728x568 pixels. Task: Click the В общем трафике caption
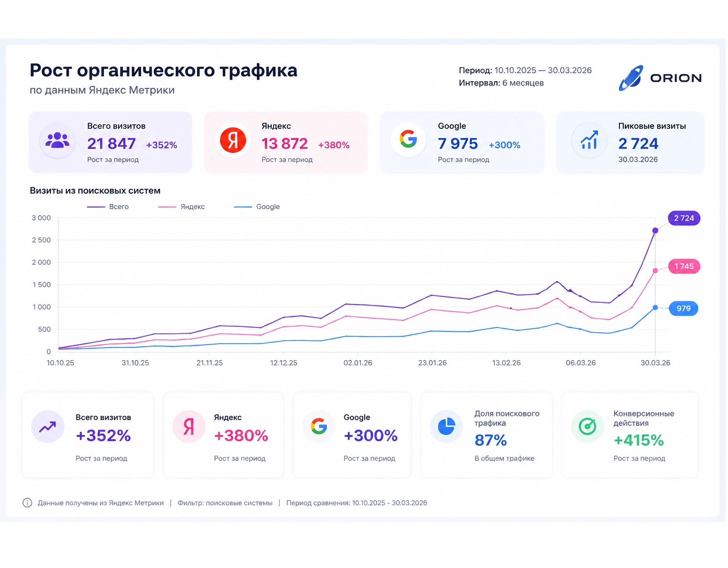[x=505, y=458]
